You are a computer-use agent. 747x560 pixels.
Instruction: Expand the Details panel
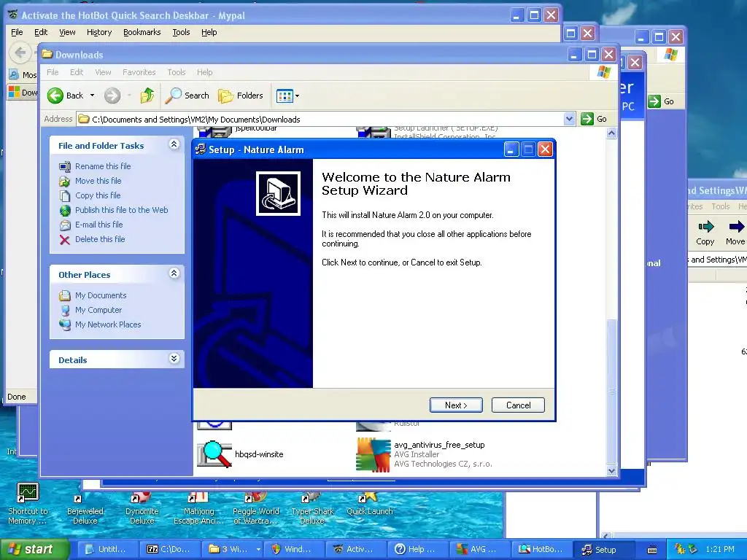click(174, 359)
